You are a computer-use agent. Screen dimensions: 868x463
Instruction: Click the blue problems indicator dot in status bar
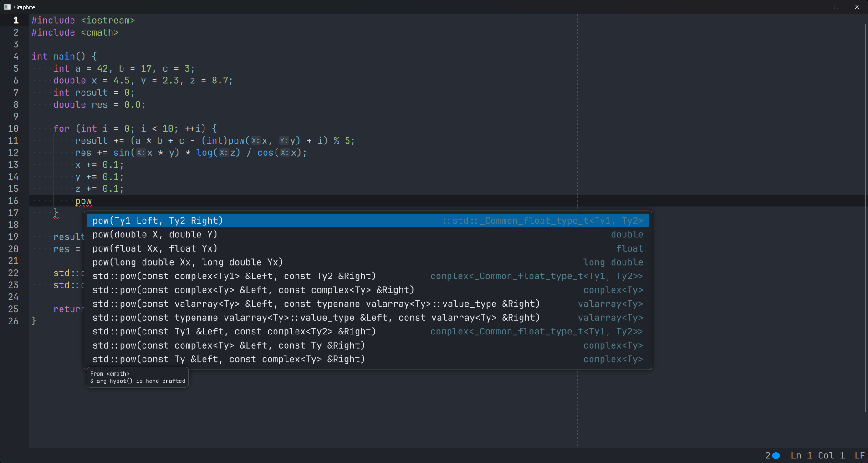[776, 456]
